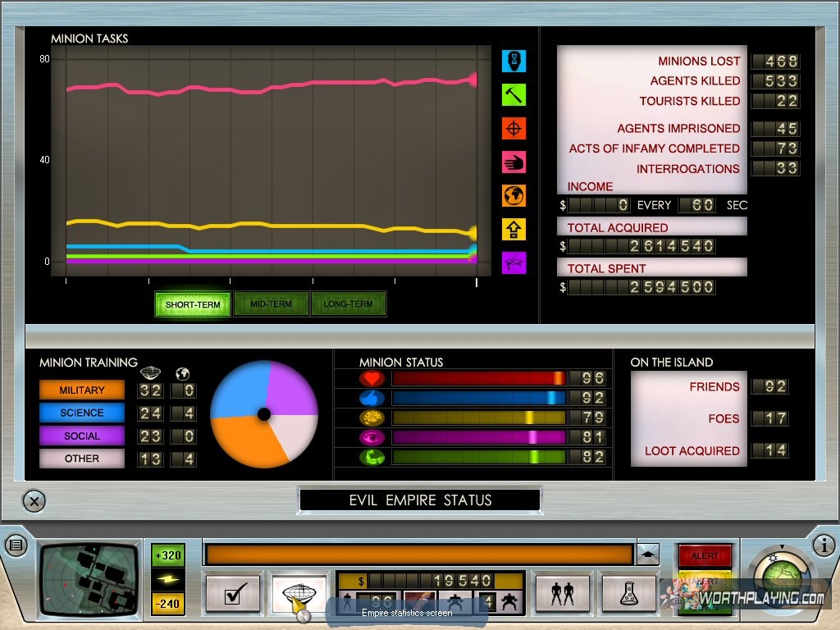Image resolution: width=840 pixels, height=630 pixels.
Task: Close the Evil Empire Status panel
Action: pyautogui.click(x=33, y=500)
